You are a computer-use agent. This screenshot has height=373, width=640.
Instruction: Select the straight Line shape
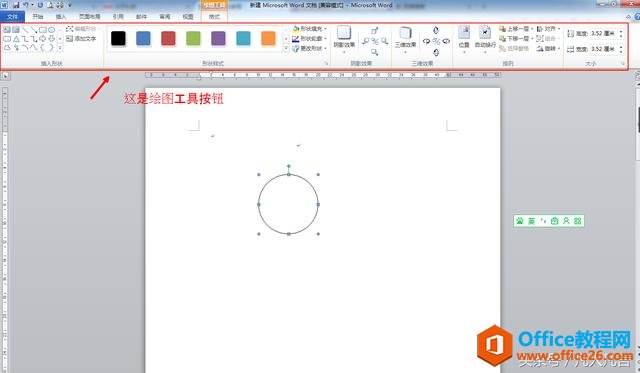click(x=25, y=30)
